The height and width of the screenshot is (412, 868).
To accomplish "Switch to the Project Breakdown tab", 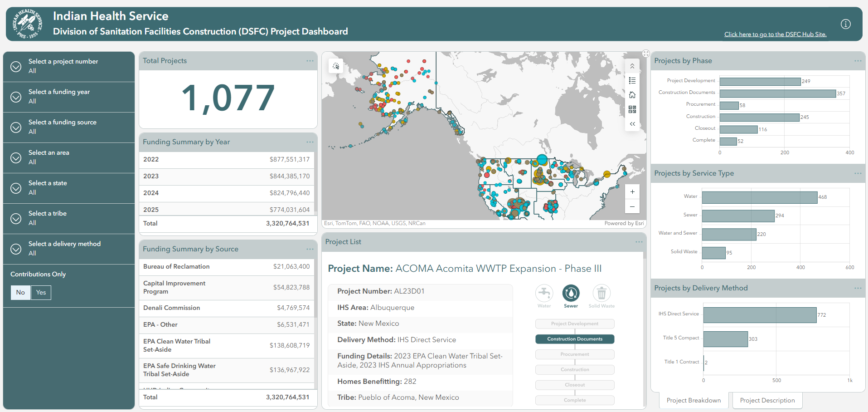I will pos(693,400).
